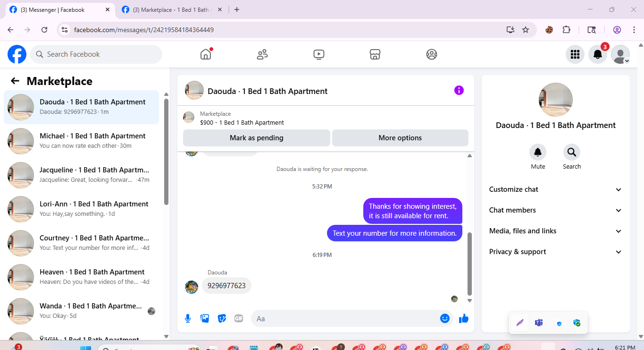644x350 pixels.
Task: Click the 'Thanks for showing interest' message bubble
Action: click(x=413, y=211)
